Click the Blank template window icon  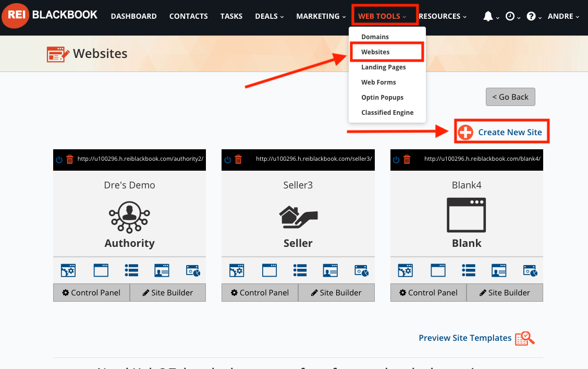click(467, 215)
